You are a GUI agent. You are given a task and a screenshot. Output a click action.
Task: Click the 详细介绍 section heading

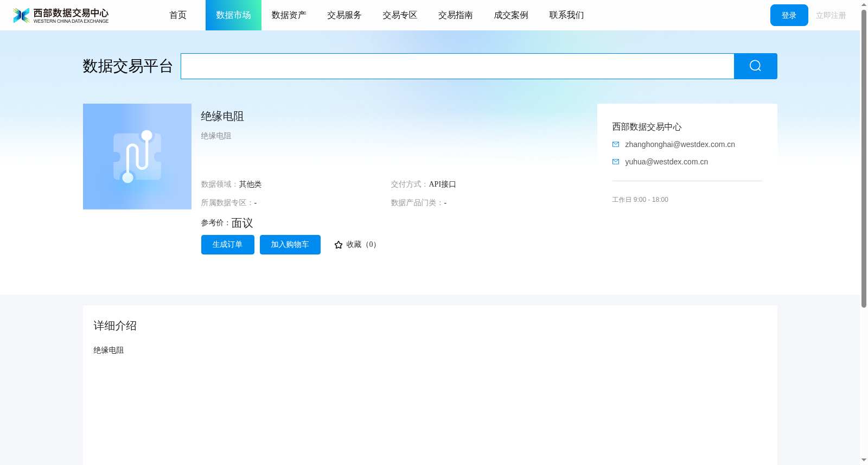point(115,326)
